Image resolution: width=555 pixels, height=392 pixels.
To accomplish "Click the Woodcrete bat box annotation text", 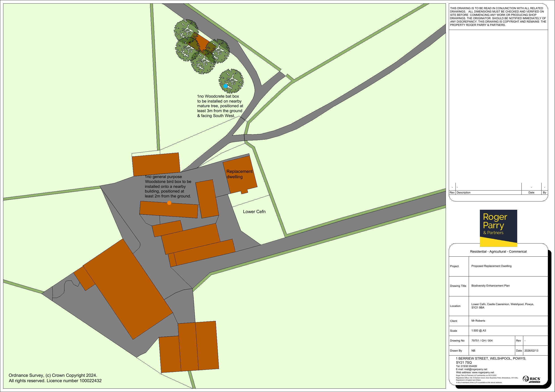I will (x=220, y=106).
